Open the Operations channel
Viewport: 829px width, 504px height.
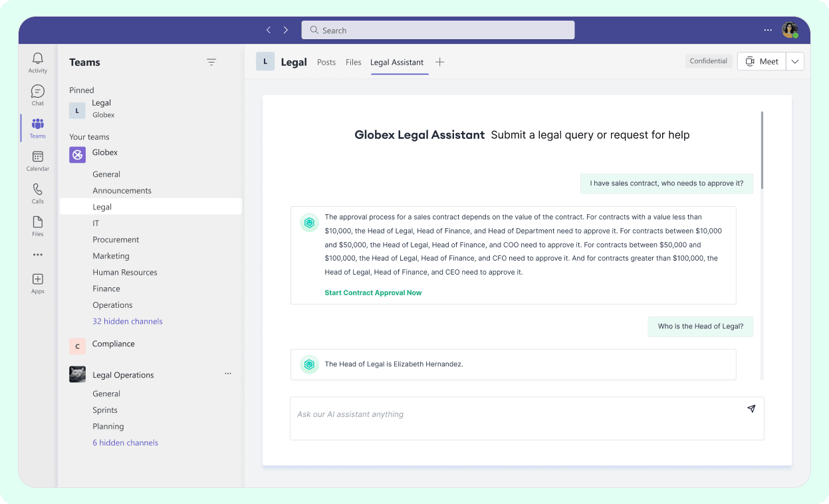[112, 305]
